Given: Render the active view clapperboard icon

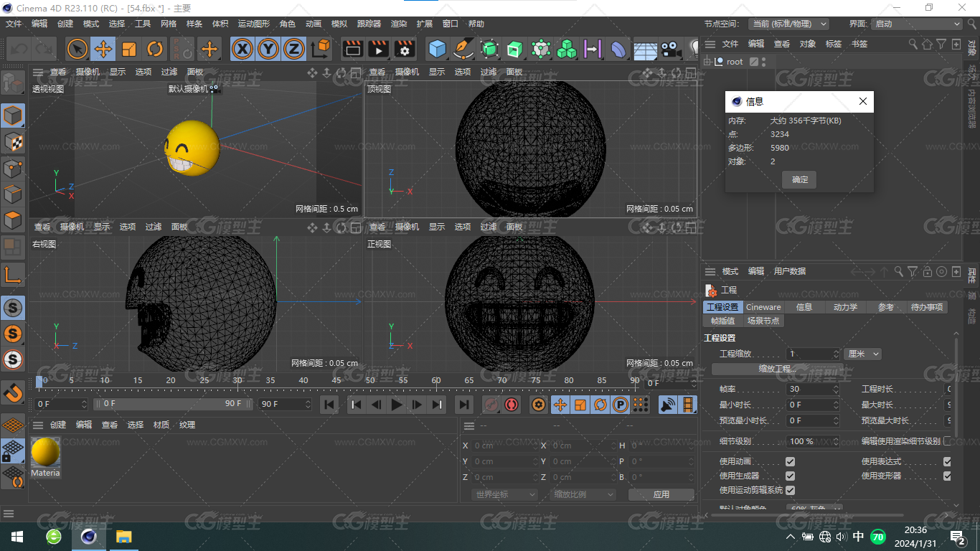Looking at the screenshot, I should pyautogui.click(x=352, y=49).
